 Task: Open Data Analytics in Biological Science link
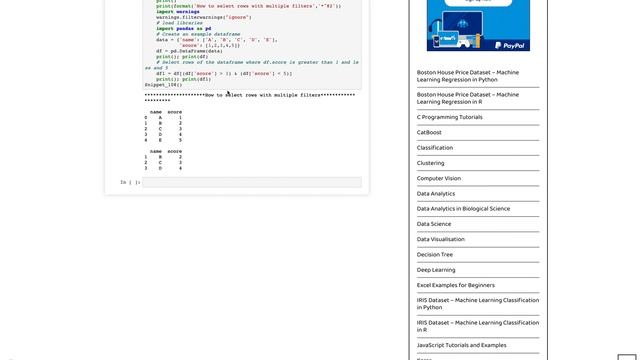click(x=463, y=209)
